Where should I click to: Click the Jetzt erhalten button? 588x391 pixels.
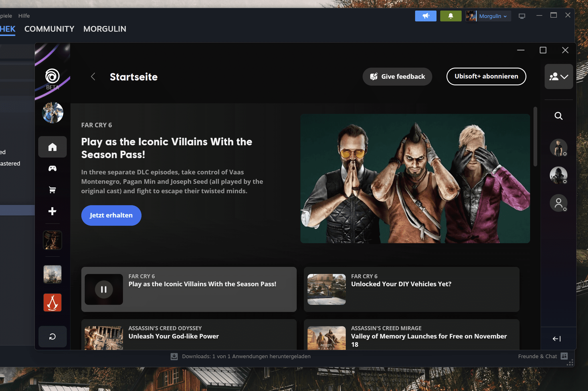[111, 215]
